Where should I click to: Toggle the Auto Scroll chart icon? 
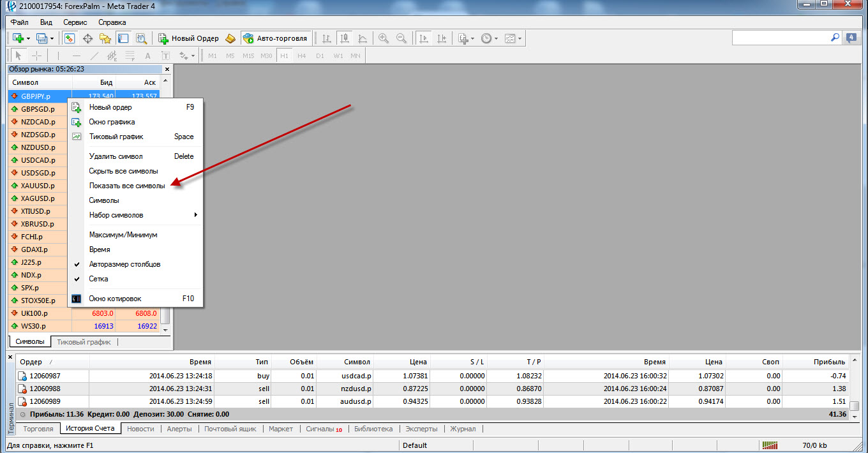[x=423, y=38]
